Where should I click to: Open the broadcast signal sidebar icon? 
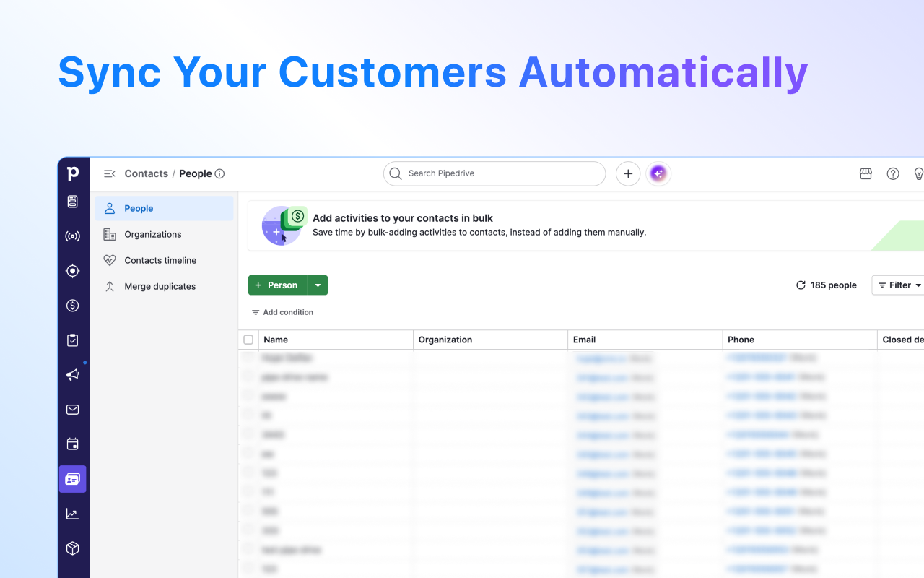point(73,236)
